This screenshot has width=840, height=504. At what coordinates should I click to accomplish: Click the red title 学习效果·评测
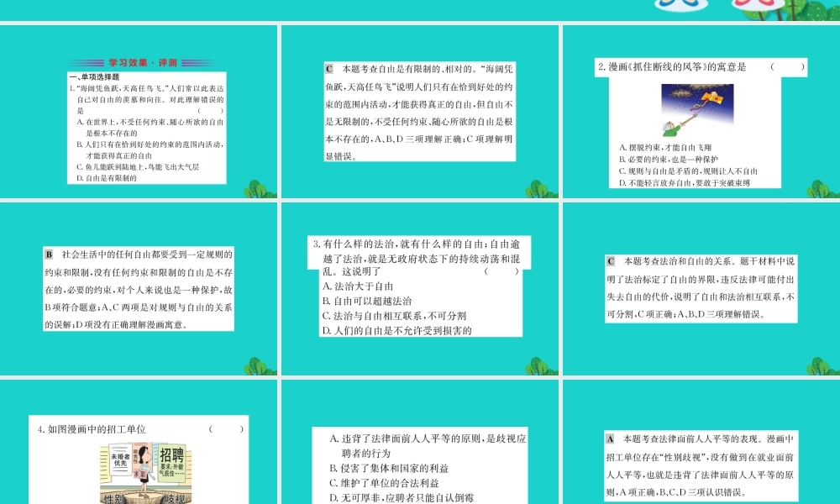(x=143, y=63)
